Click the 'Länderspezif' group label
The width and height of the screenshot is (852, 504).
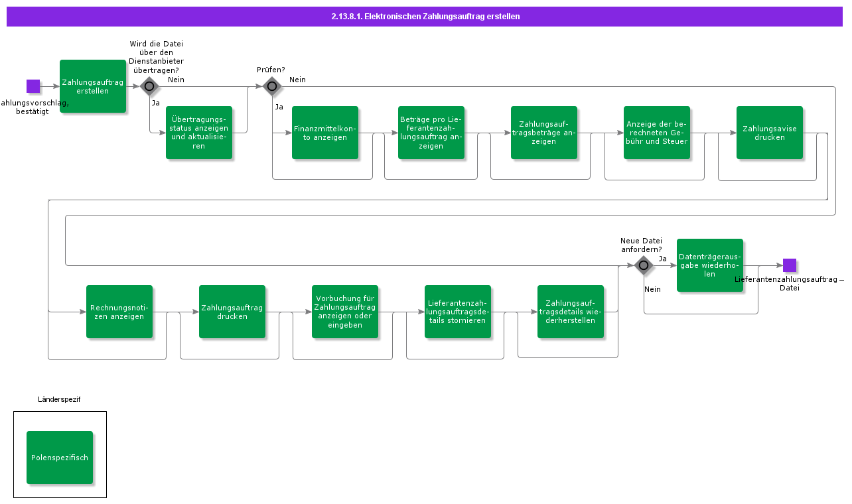[59, 399]
